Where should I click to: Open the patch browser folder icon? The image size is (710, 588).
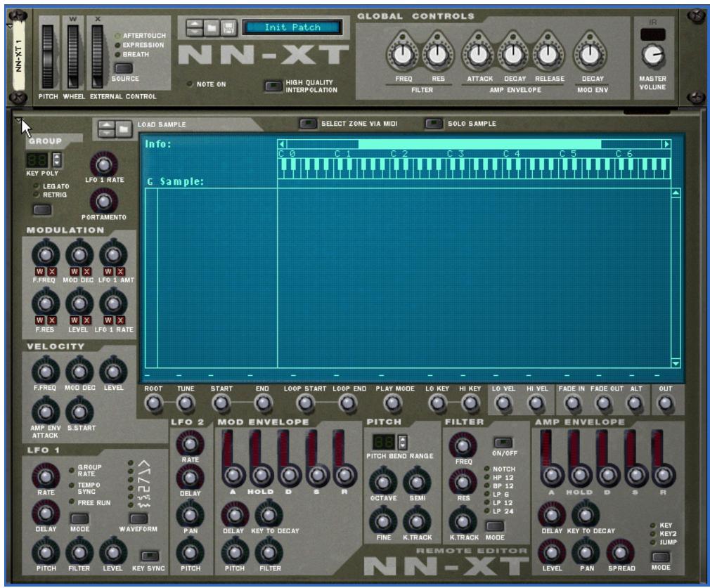211,27
